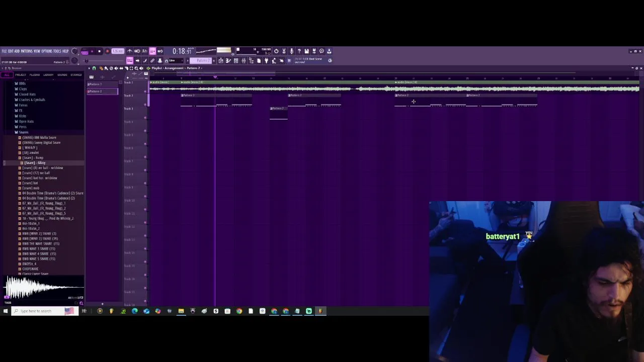Toggle wait-for-input before recording
This screenshot has height=362, width=644.
tap(137, 51)
